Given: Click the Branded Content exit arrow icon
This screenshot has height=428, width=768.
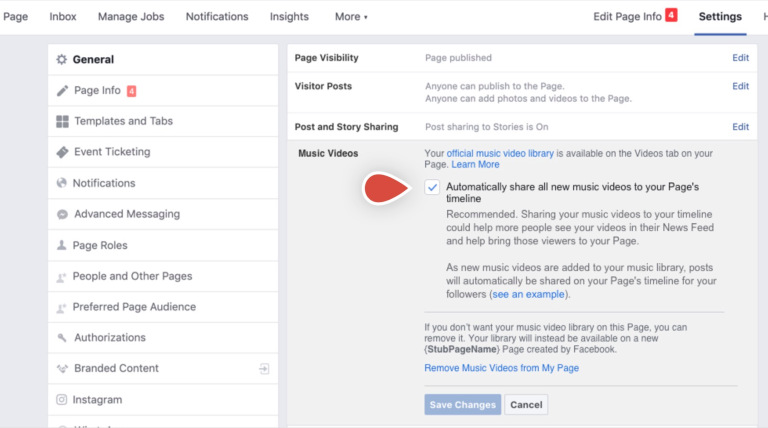Looking at the screenshot, I should tap(264, 369).
